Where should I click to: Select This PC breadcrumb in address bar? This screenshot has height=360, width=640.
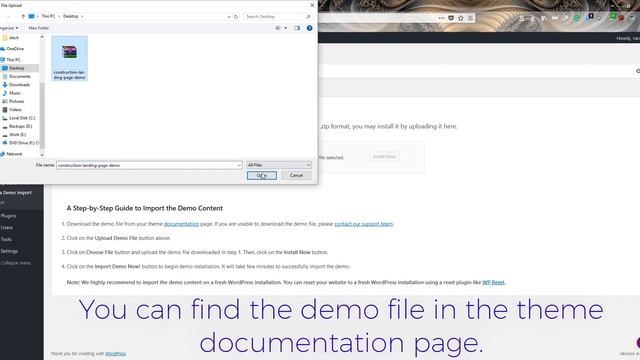[48, 16]
